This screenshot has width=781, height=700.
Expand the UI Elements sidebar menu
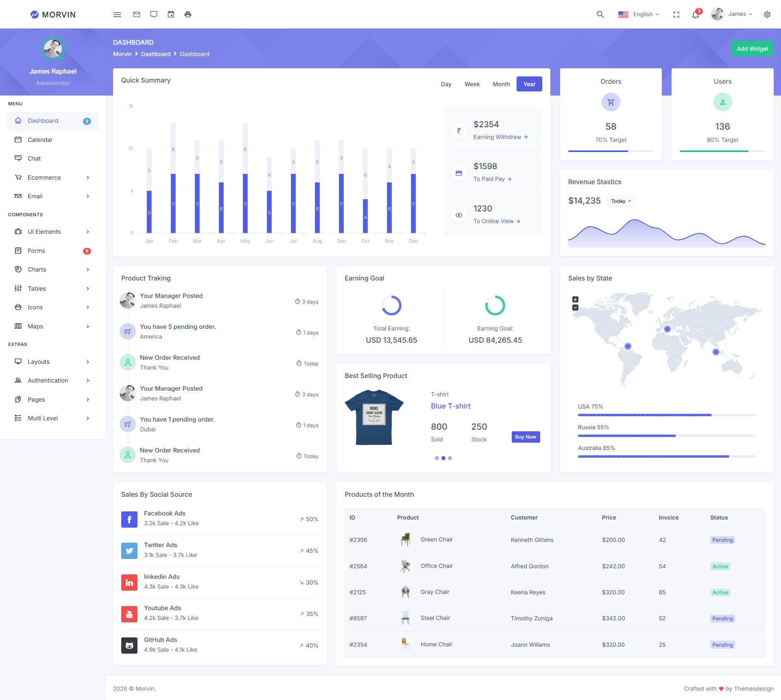click(x=53, y=232)
